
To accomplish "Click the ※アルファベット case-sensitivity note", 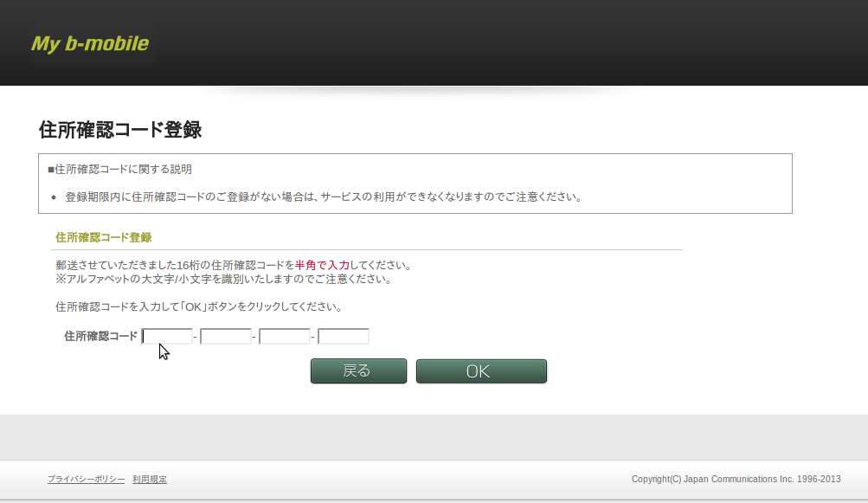I will (x=223, y=279).
